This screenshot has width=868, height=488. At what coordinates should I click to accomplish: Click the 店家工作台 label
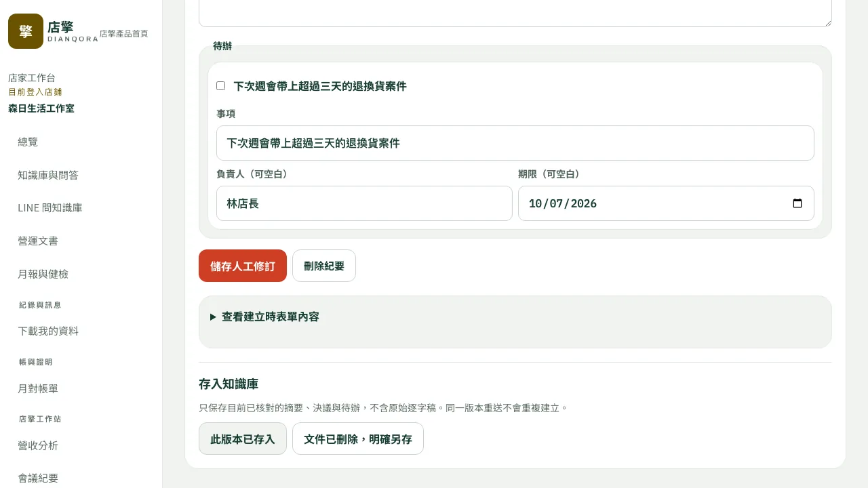(32, 78)
